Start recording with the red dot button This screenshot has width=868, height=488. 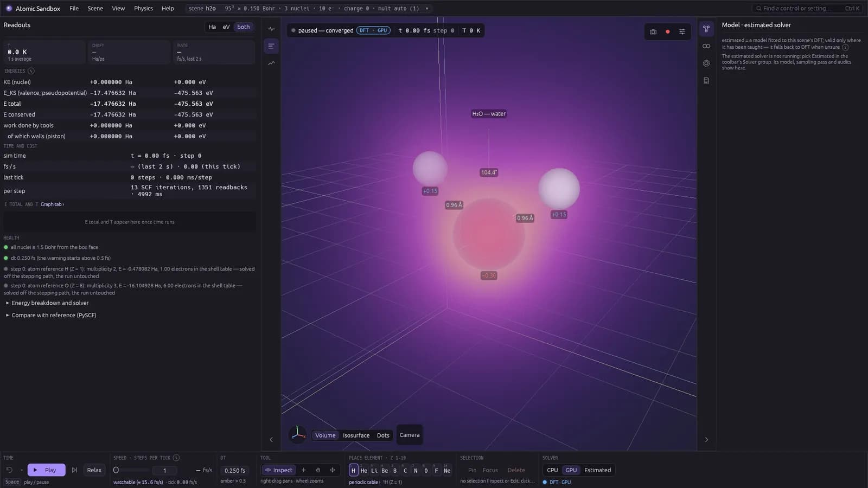(x=668, y=31)
